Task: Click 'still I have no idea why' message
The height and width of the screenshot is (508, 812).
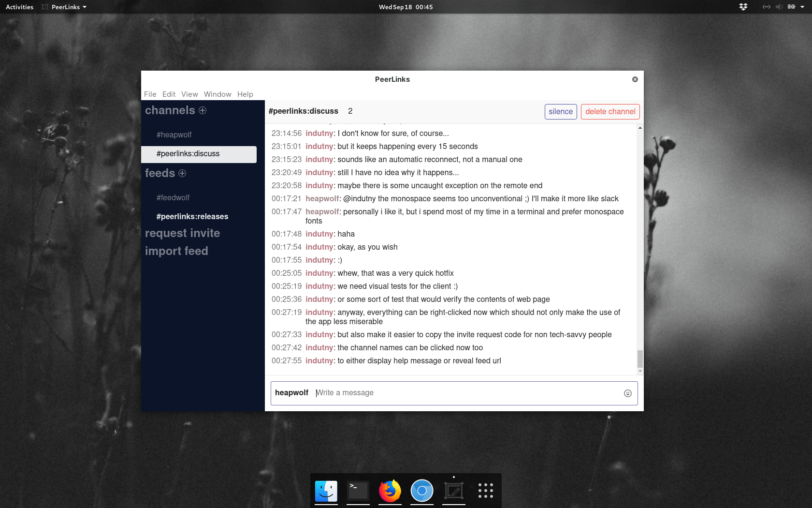Action: [398, 173]
